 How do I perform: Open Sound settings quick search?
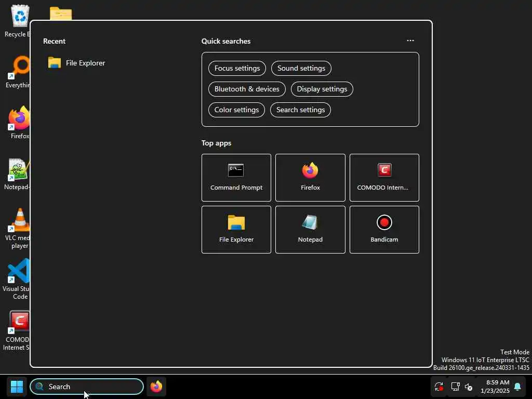(x=301, y=68)
